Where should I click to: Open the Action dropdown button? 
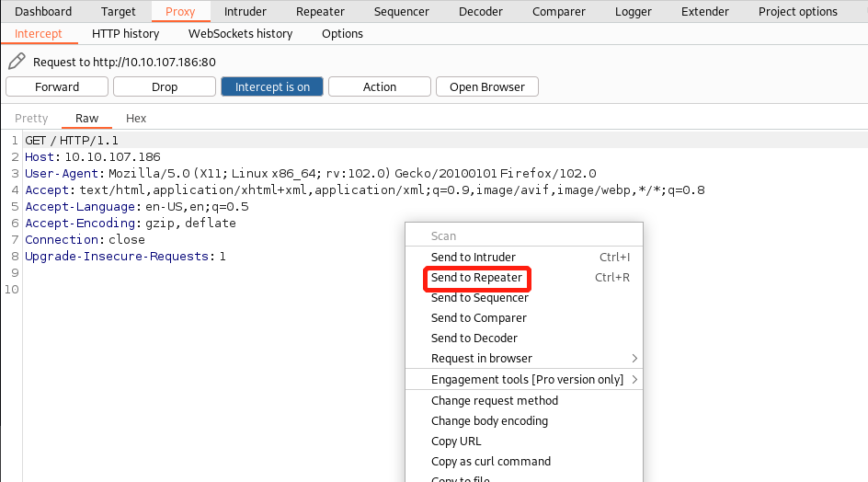click(x=379, y=86)
